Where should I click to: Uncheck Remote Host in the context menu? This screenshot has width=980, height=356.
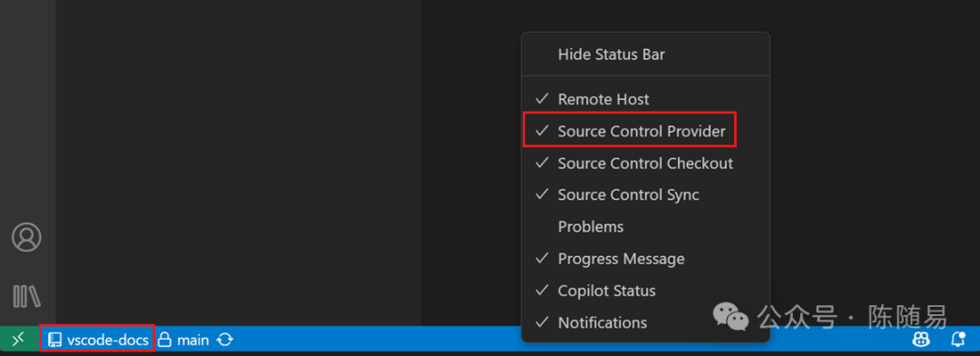tap(646, 99)
